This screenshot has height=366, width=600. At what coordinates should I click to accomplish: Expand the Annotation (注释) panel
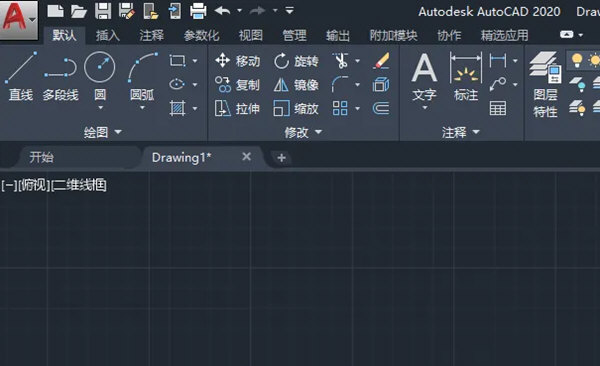(460, 132)
